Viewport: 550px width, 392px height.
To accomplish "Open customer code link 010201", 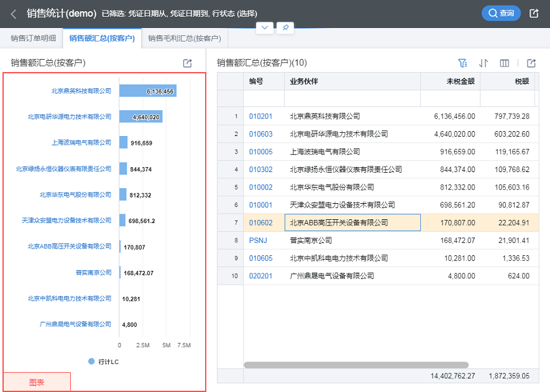I will (x=260, y=116).
